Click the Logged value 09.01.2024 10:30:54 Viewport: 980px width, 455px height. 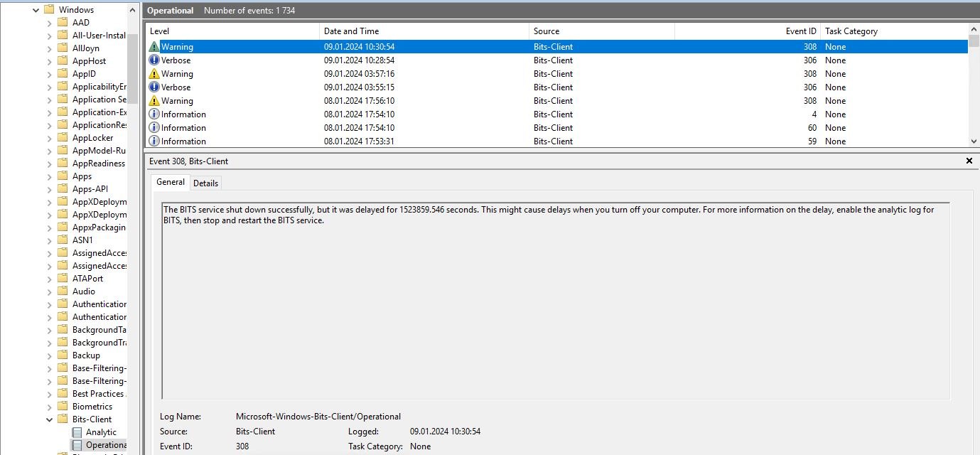click(x=446, y=432)
